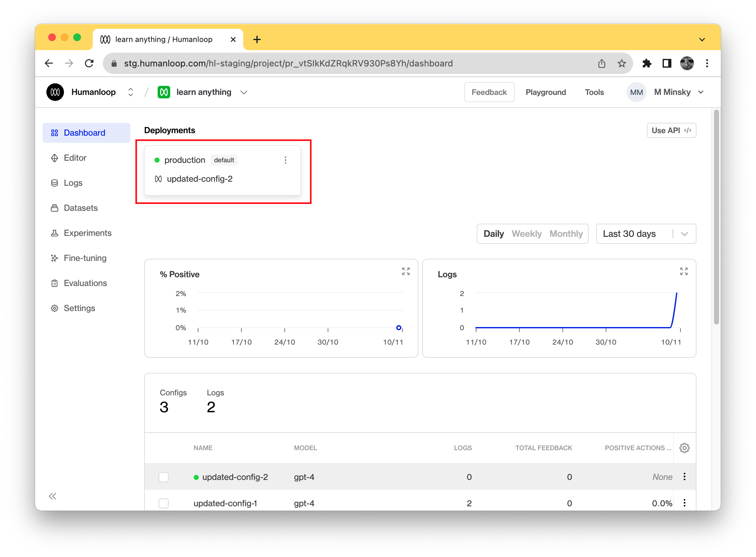Open updated-config-2 row actions menu
Screen dimensions: 756x557
(684, 476)
